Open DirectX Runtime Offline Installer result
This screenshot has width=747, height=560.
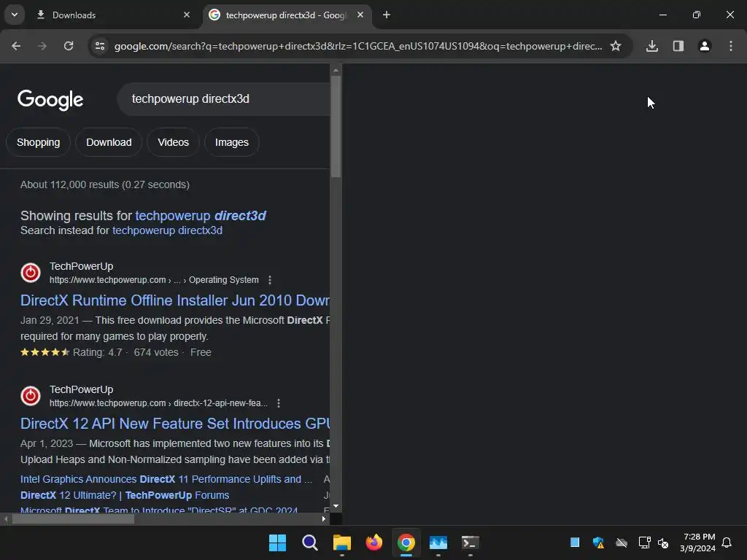click(x=175, y=300)
